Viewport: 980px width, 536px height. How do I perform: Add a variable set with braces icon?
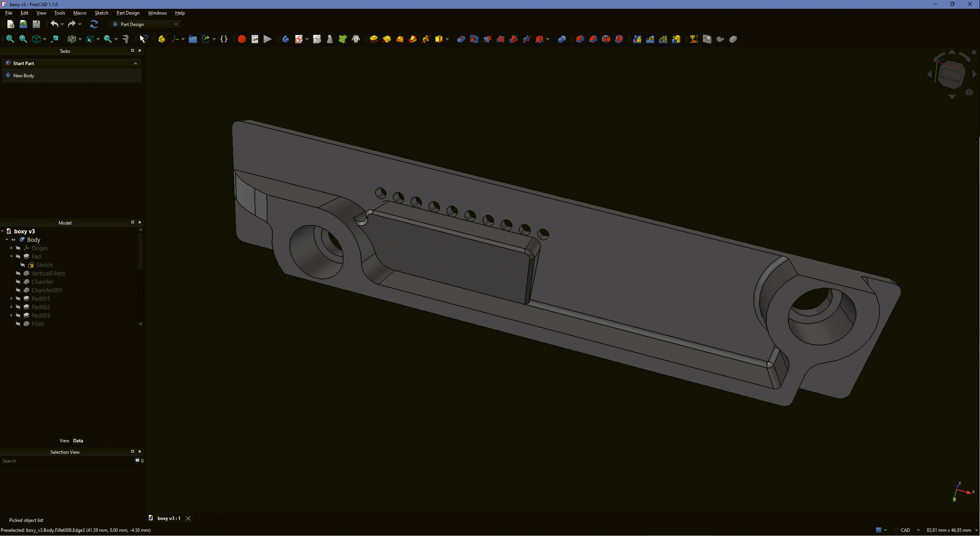(224, 39)
